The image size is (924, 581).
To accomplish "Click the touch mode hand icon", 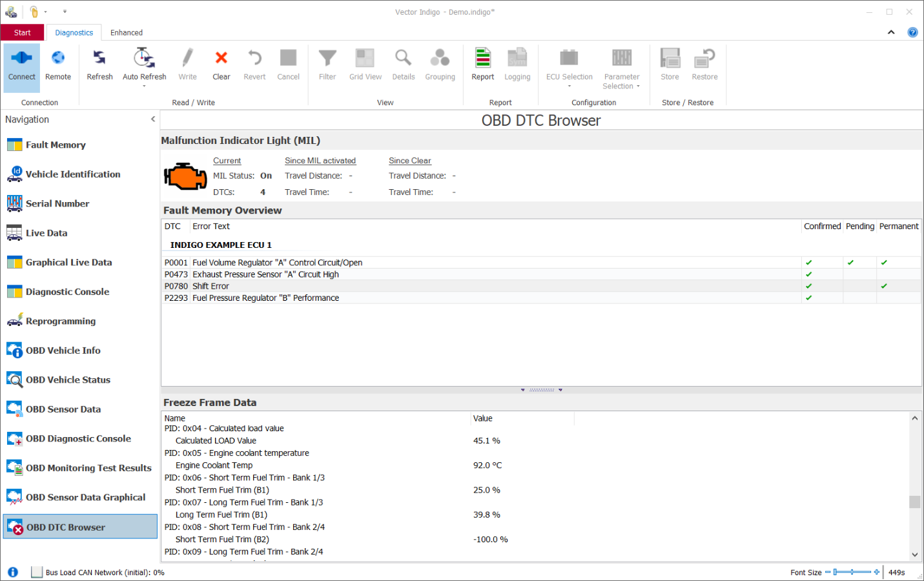I will (34, 12).
